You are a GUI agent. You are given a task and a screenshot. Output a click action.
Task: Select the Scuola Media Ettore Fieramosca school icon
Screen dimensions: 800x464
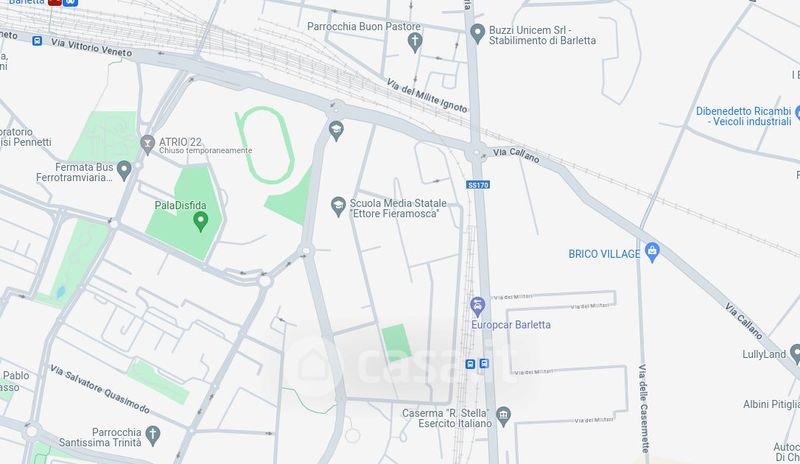338,207
